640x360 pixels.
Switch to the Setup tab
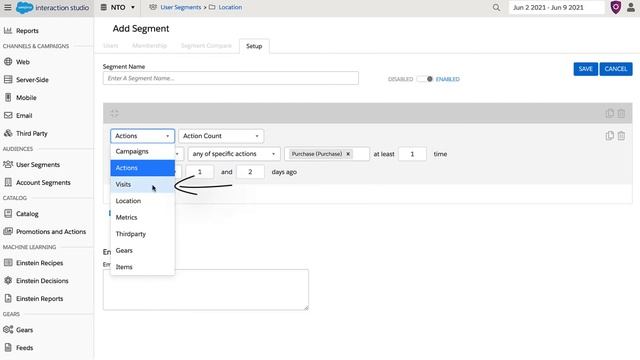click(x=254, y=46)
